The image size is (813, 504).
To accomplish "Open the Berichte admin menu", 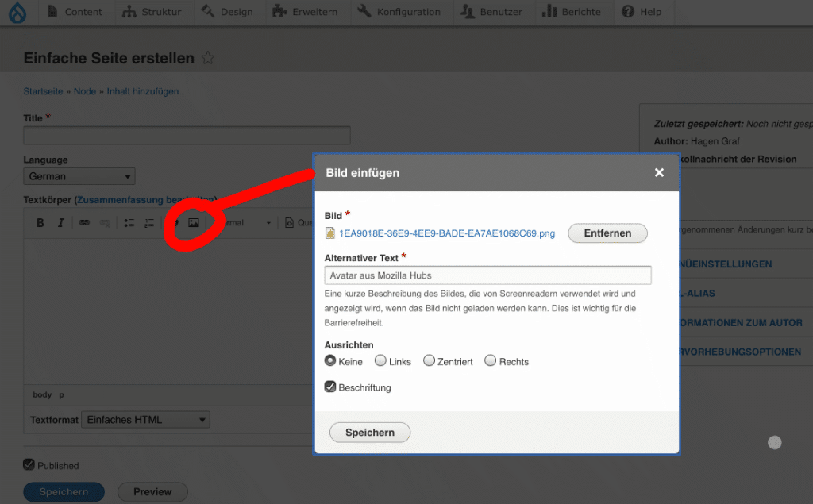I will tap(572, 12).
